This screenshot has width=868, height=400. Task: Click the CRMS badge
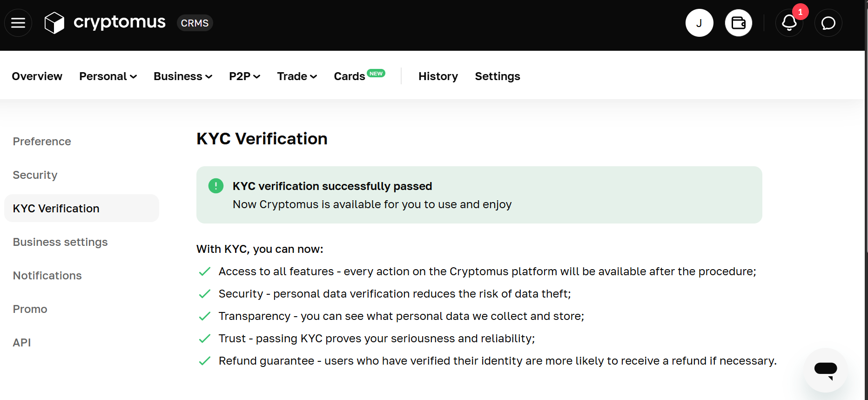(195, 23)
